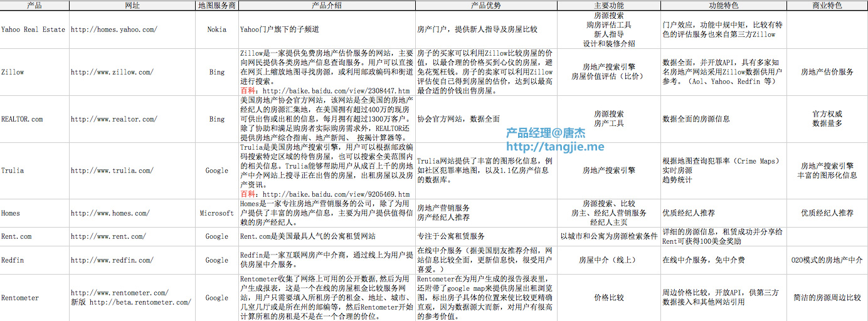Click '房产门户，提供新人指导及房屋比较' cell
This screenshot has width=868, height=321.
tap(486, 29)
